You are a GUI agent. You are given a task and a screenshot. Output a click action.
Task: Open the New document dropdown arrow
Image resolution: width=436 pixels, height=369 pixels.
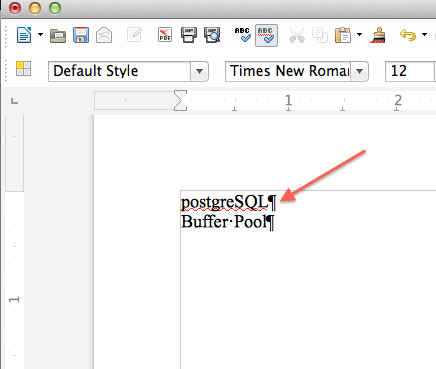point(40,34)
